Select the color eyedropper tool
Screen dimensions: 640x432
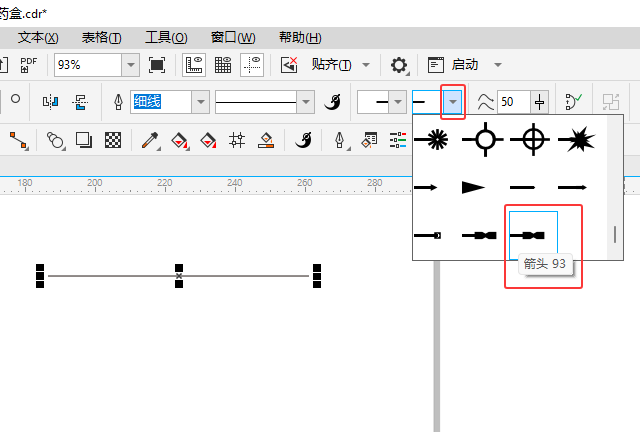(x=150, y=140)
